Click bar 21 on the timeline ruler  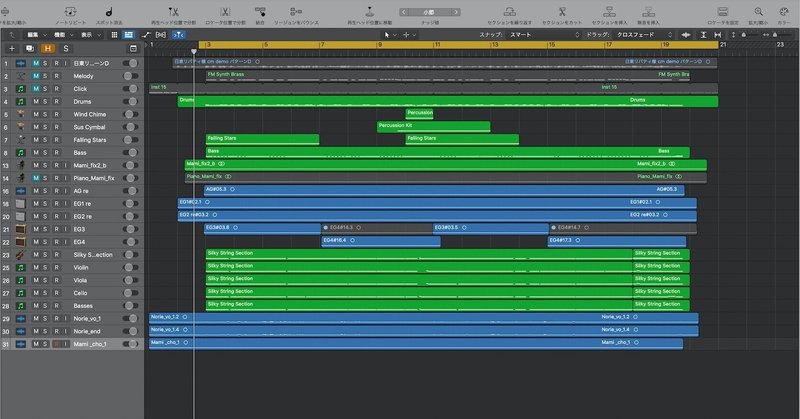point(723,45)
